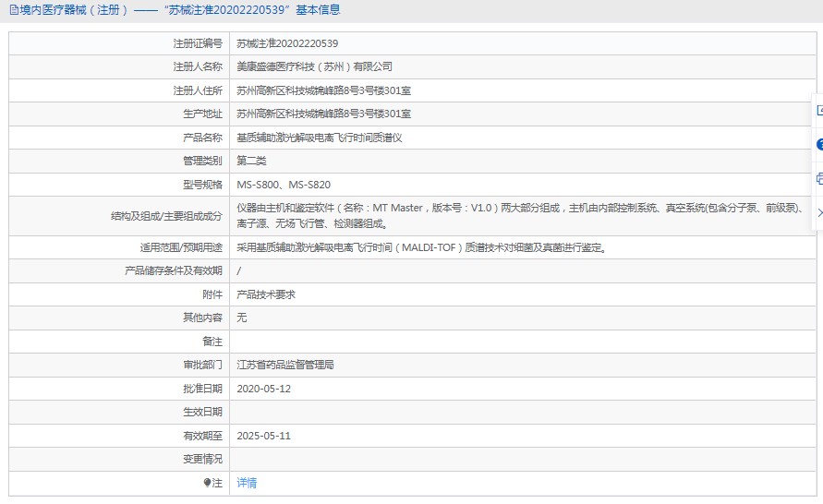Click the slash value for 产品储存条件及有效期
823x504 pixels.
(239, 270)
